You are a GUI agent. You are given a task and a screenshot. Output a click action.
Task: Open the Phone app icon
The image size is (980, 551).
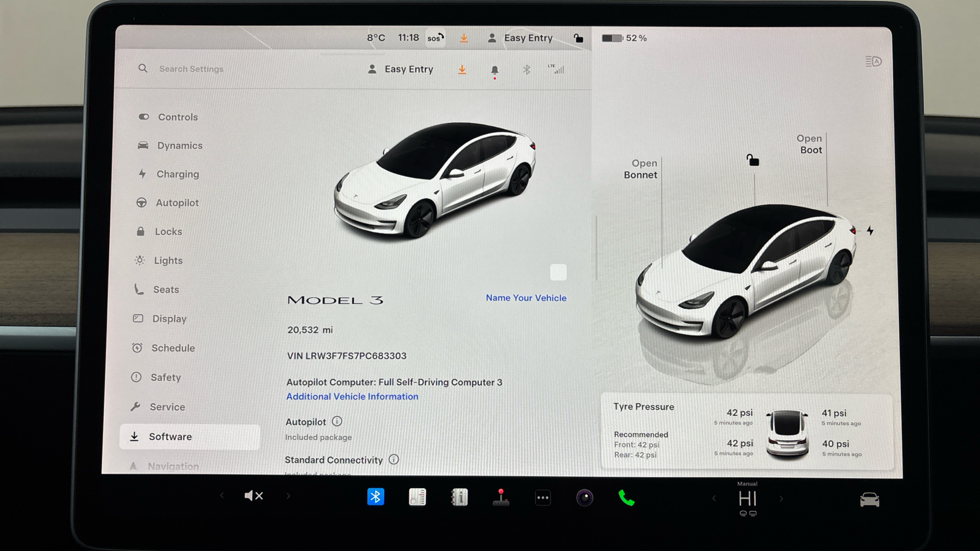coord(626,497)
